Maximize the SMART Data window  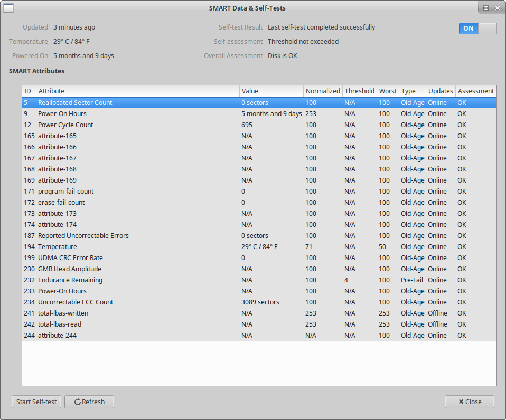pos(486,8)
